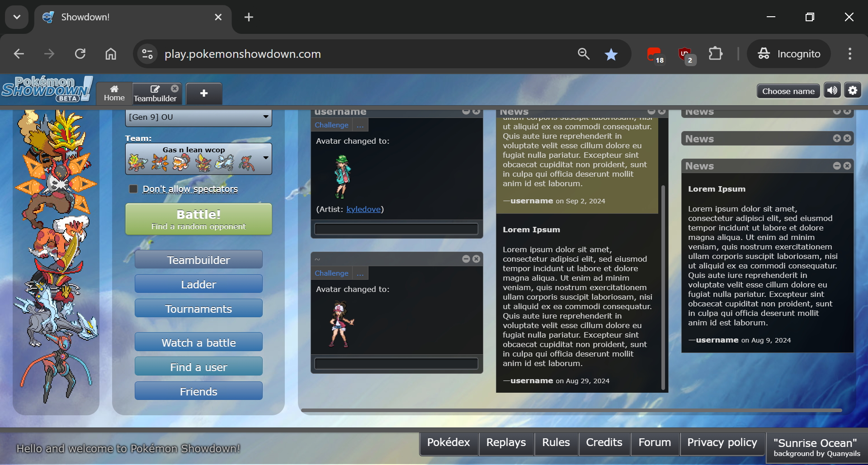This screenshot has height=465, width=868.
Task: Open the Ladder button
Action: [198, 284]
